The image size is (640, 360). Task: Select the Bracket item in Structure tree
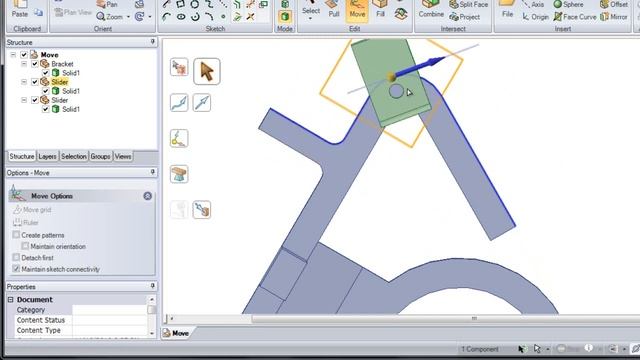tap(62, 64)
